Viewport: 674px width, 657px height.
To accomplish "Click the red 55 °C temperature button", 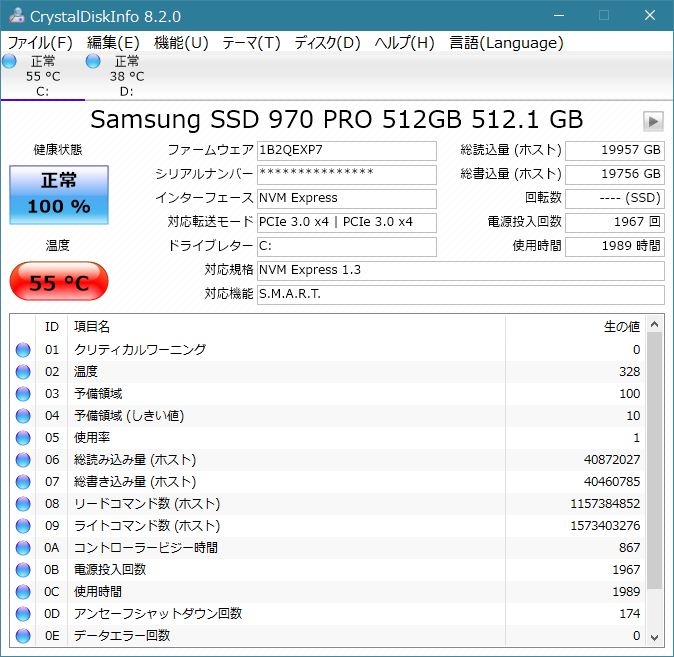I will (x=58, y=283).
